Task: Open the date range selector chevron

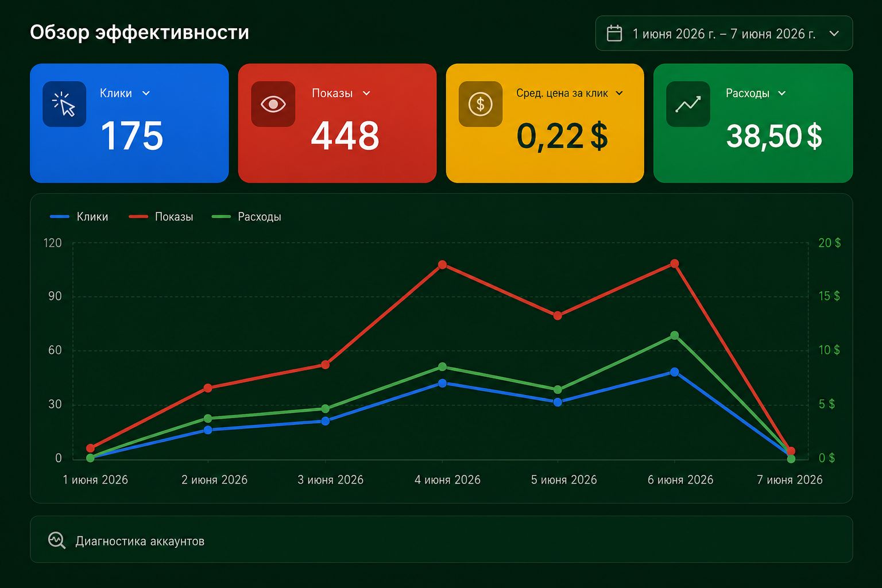Action: click(834, 33)
